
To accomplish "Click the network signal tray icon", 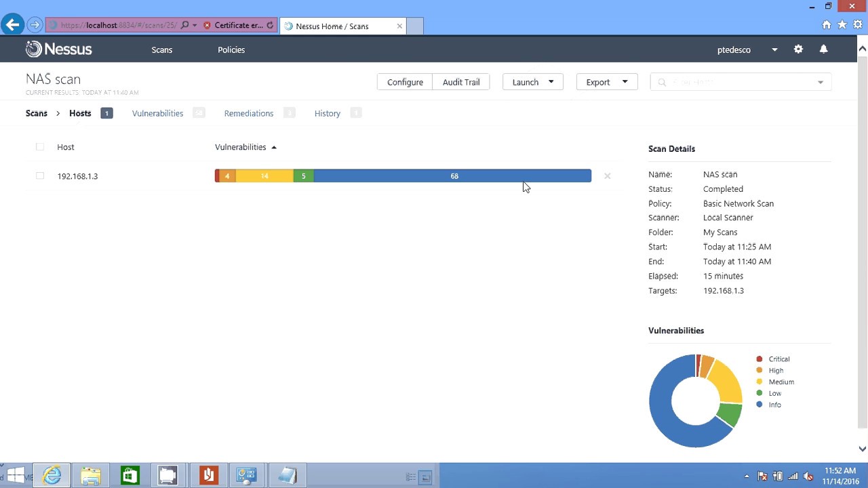I will (793, 476).
